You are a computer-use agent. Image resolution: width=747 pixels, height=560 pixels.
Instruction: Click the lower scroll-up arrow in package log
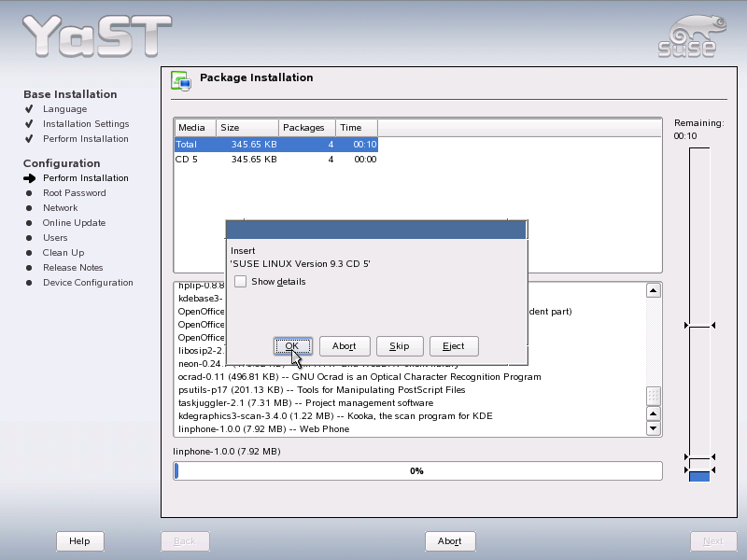(x=653, y=413)
